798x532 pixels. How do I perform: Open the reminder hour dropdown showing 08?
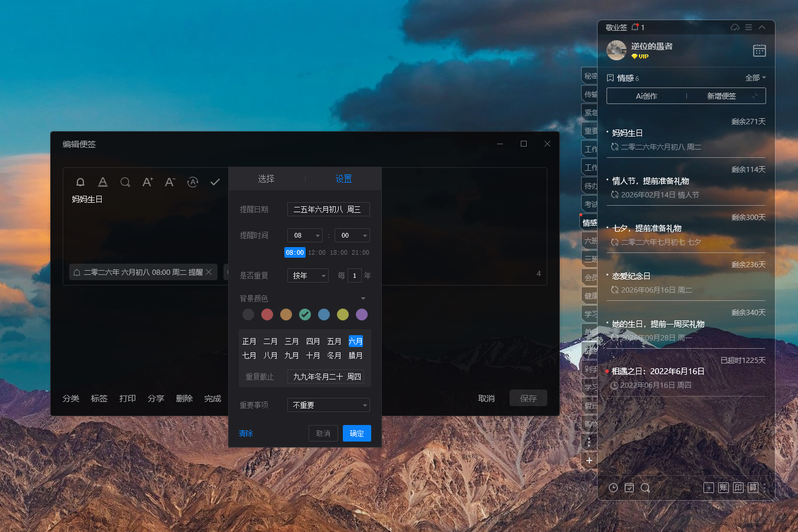pos(304,235)
